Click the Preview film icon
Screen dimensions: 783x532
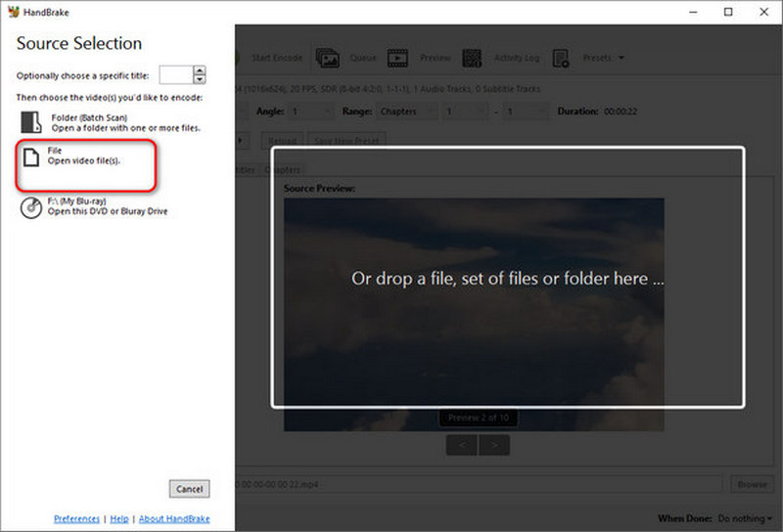click(397, 58)
